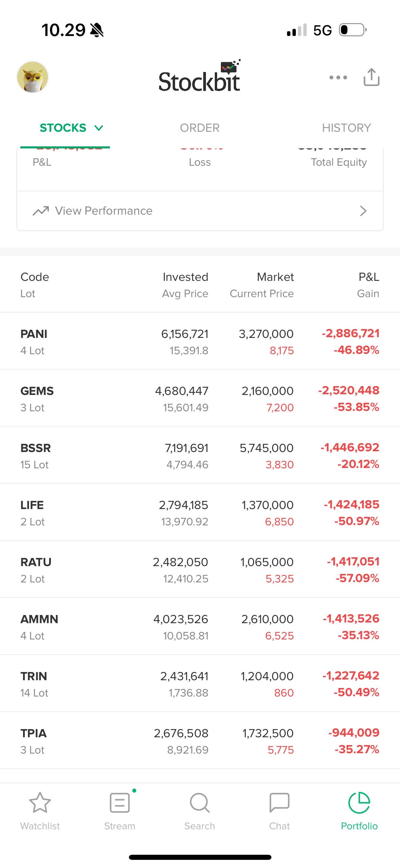Image resolution: width=400 pixels, height=868 pixels.
Task: Open the Chat bubble icon
Action: point(279,803)
